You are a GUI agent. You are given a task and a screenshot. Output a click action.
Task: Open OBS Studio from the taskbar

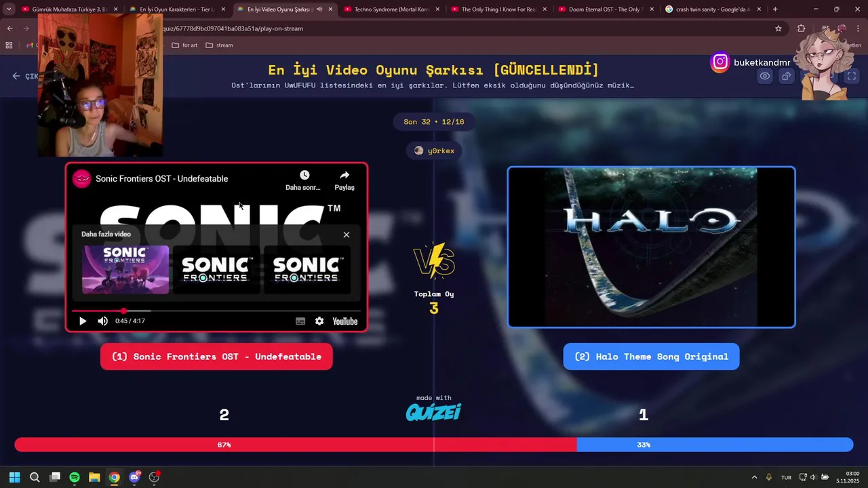click(155, 477)
